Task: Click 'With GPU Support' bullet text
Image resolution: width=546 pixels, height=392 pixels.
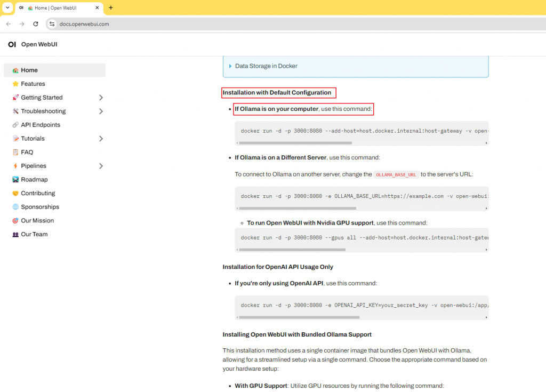Action: click(261, 386)
